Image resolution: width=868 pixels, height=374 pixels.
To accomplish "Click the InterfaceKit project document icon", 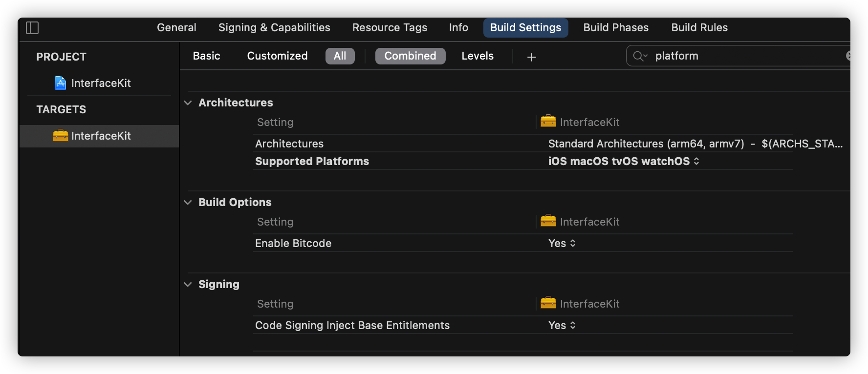I will (61, 83).
